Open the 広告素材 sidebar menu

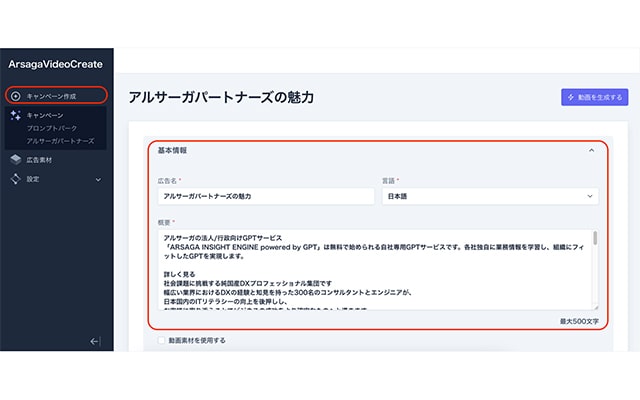pos(39,160)
